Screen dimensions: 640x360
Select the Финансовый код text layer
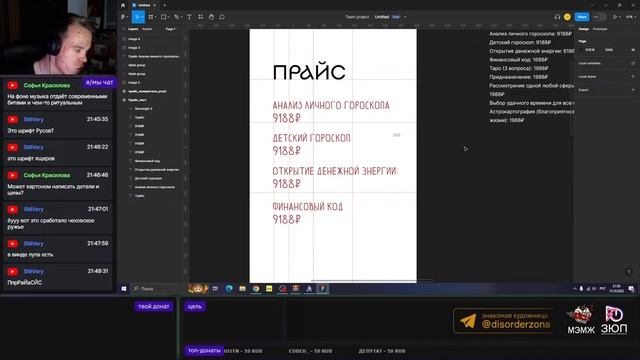(x=147, y=161)
